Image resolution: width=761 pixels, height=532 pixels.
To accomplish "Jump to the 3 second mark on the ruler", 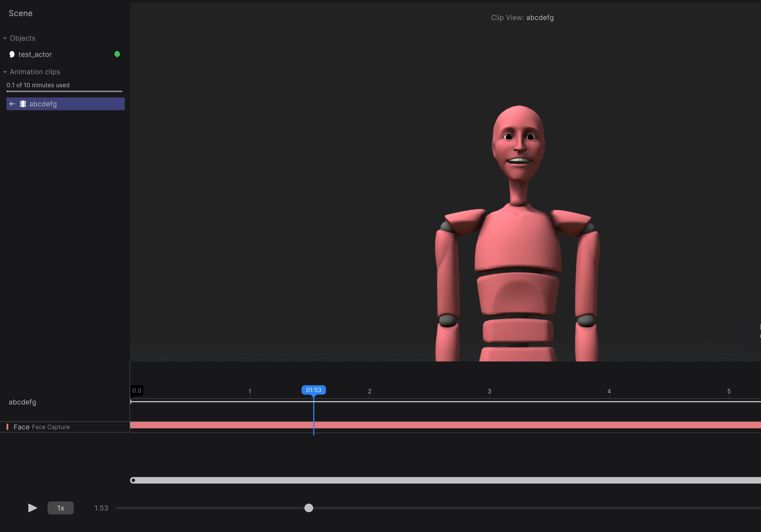I will click(x=489, y=392).
